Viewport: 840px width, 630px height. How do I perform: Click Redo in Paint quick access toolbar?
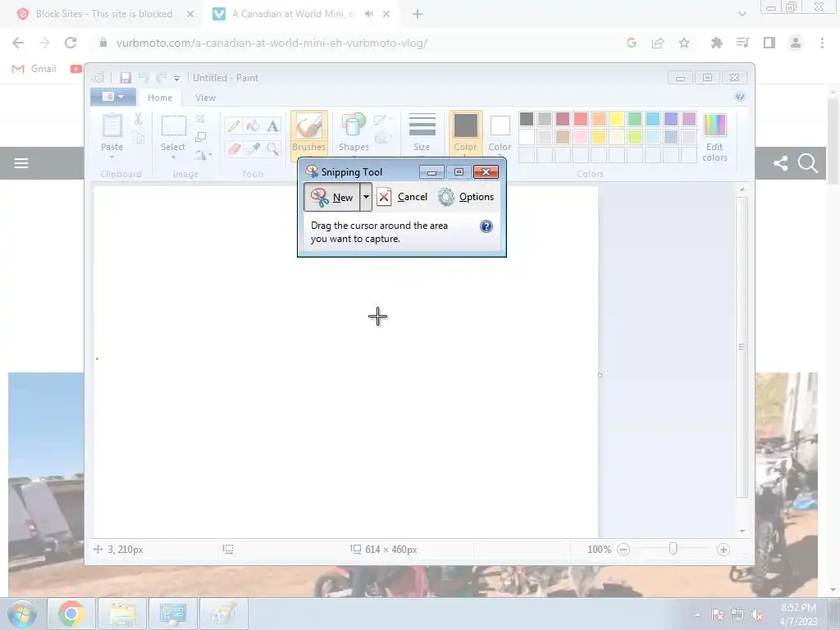[x=162, y=78]
